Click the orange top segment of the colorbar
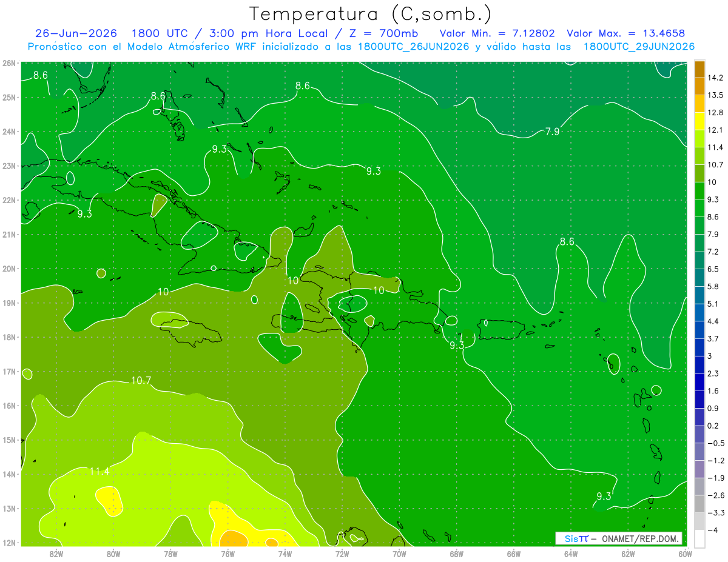The width and height of the screenshot is (728, 562). pos(700,69)
